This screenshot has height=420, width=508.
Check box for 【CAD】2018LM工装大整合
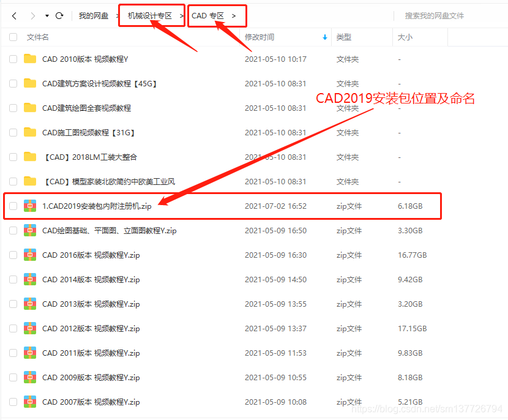coord(13,157)
